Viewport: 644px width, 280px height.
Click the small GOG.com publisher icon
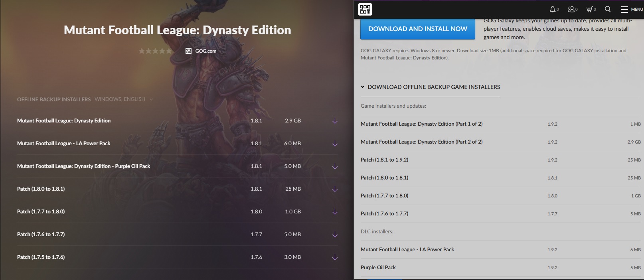pos(189,51)
